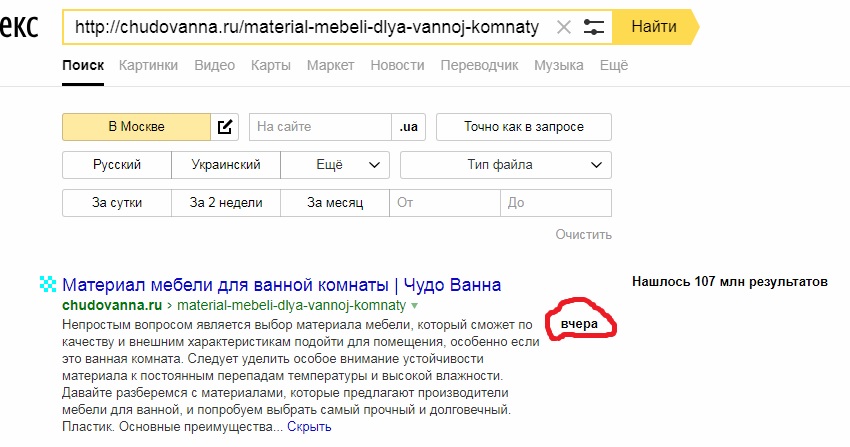The image size is (850, 447).
Task: Switch to the 'Новости' tab
Action: (397, 66)
